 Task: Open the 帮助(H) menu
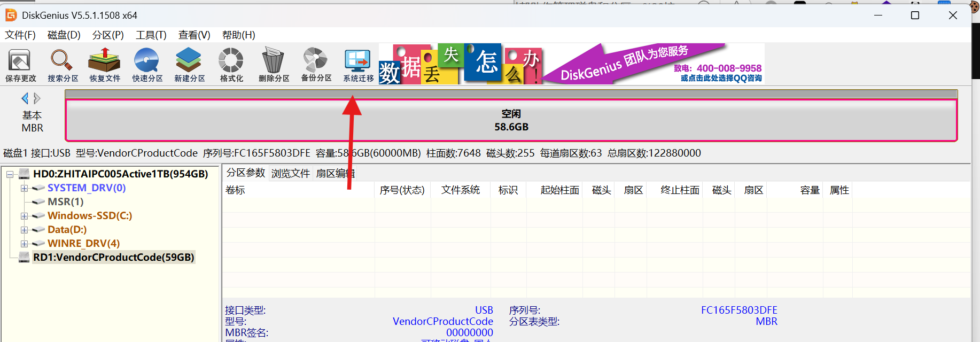click(239, 35)
